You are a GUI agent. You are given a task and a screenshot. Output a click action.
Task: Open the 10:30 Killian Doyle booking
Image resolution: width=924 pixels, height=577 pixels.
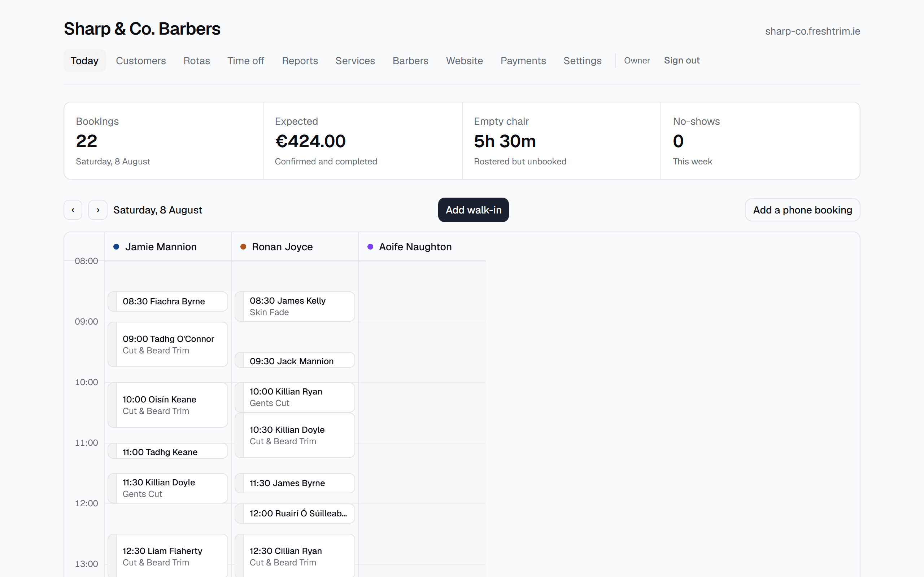tap(295, 435)
